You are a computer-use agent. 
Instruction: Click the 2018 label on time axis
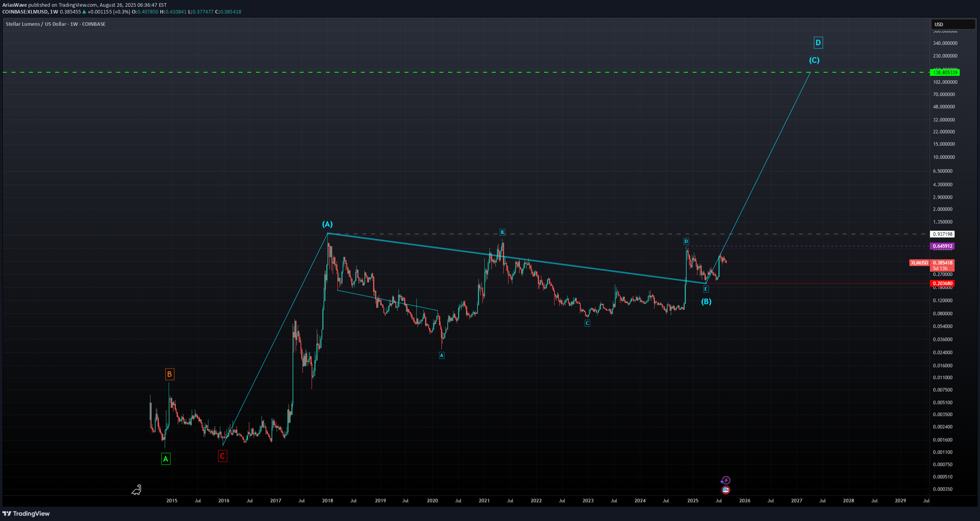coord(327,501)
